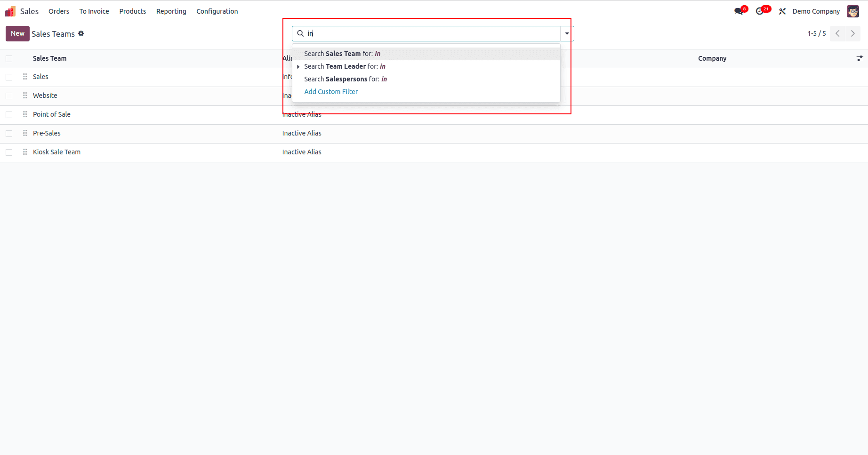Click the Add Custom Filter link
This screenshot has height=455, width=868.
[x=331, y=92]
